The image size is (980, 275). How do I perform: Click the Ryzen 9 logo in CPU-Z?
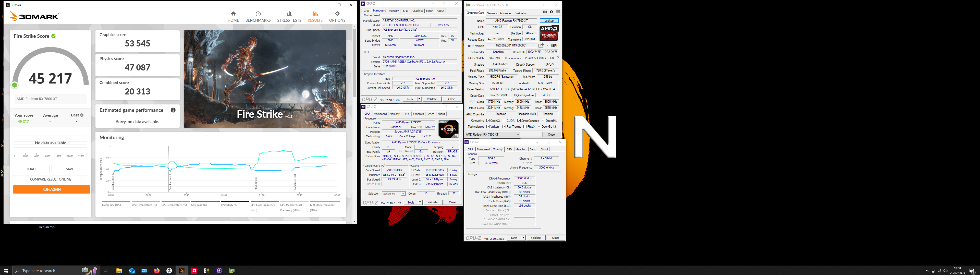tap(449, 129)
